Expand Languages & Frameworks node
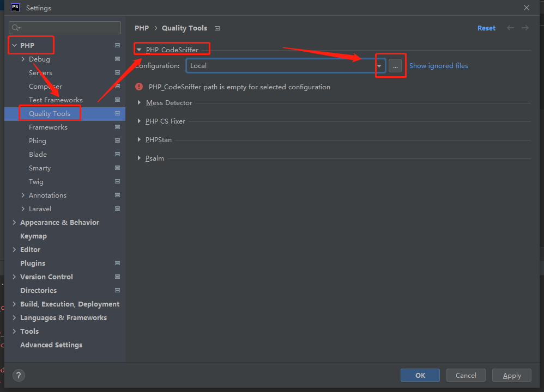Image resolution: width=544 pixels, height=392 pixels. 14,317
